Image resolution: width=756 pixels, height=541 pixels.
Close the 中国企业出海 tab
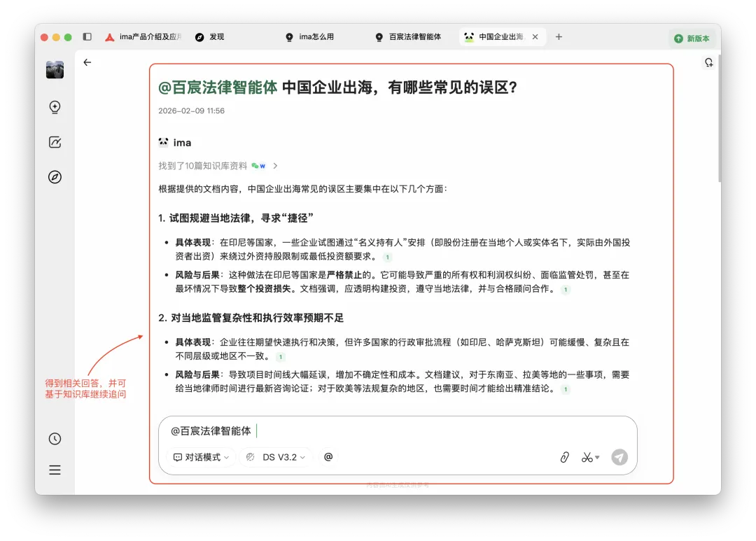point(535,36)
